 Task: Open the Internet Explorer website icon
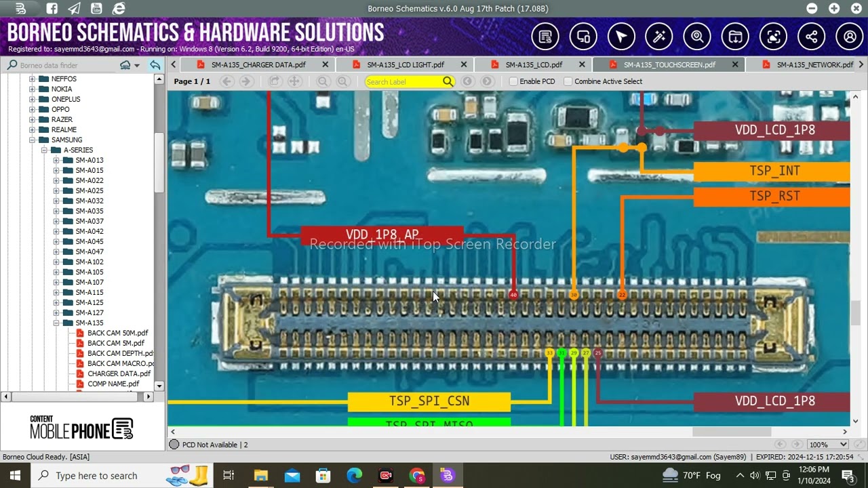point(119,9)
